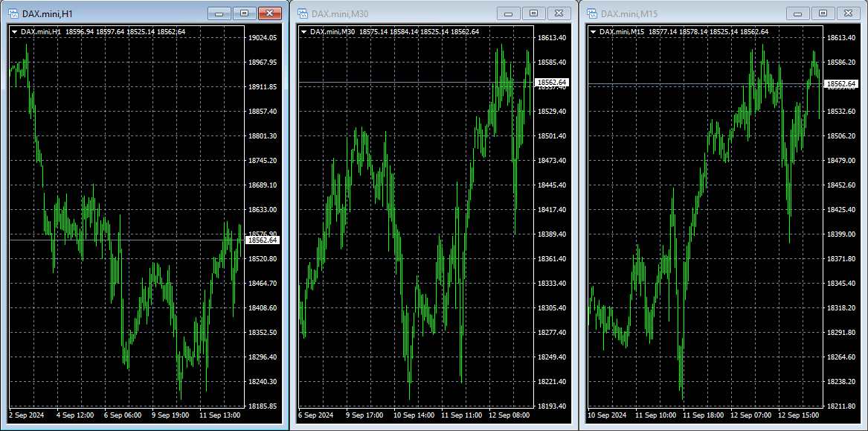Maximize the DAX.mini,H1 chart window

coord(244,13)
